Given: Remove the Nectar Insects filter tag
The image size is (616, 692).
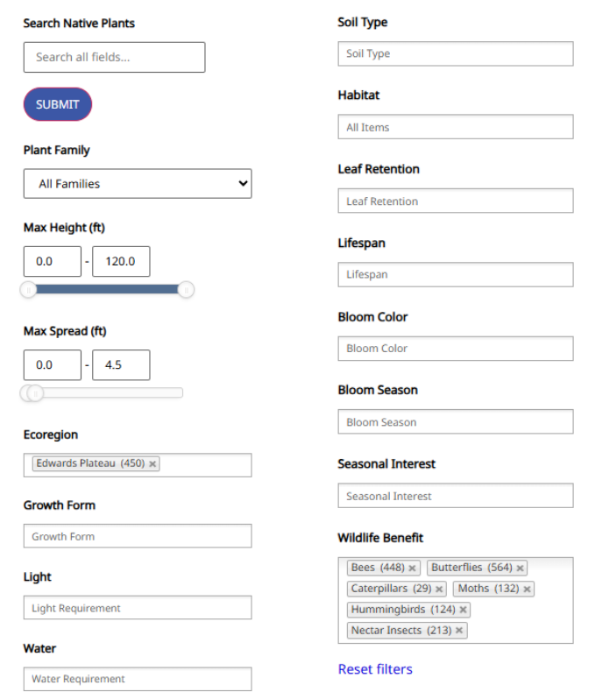Looking at the screenshot, I should (x=459, y=630).
